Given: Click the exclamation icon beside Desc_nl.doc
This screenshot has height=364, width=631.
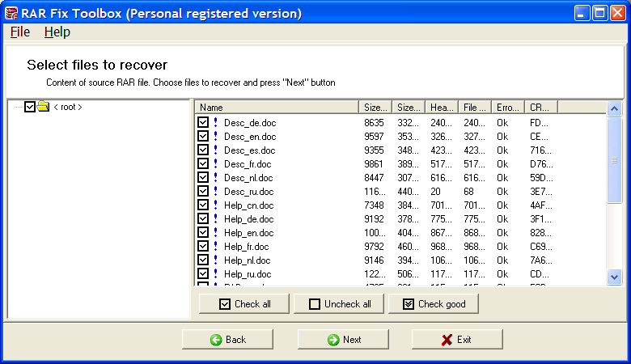Looking at the screenshot, I should (216, 177).
